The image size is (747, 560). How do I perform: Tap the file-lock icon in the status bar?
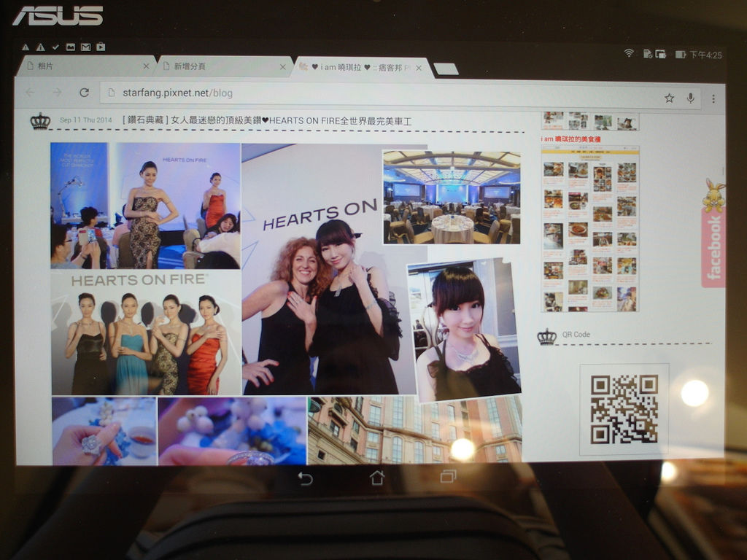[x=647, y=54]
